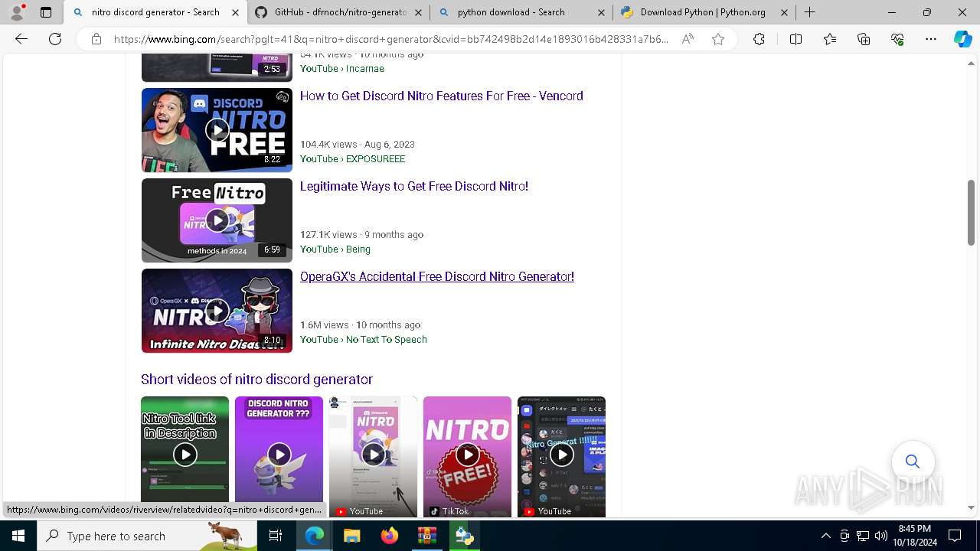Screen dimensions: 980x551
Task: Show hidden system tray icons
Action: (x=825, y=536)
